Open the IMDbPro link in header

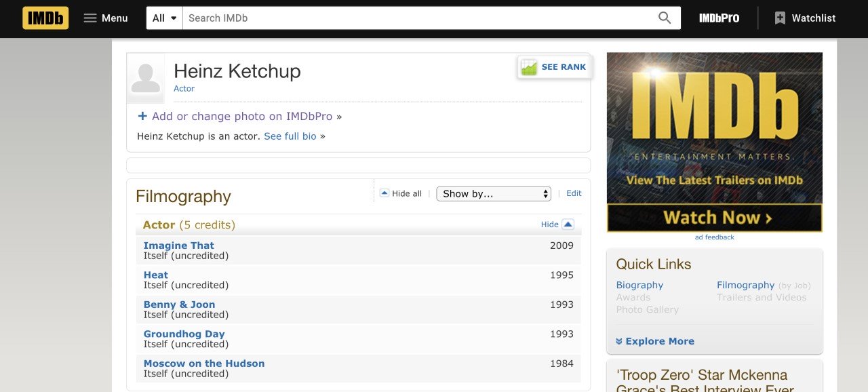[x=719, y=18]
